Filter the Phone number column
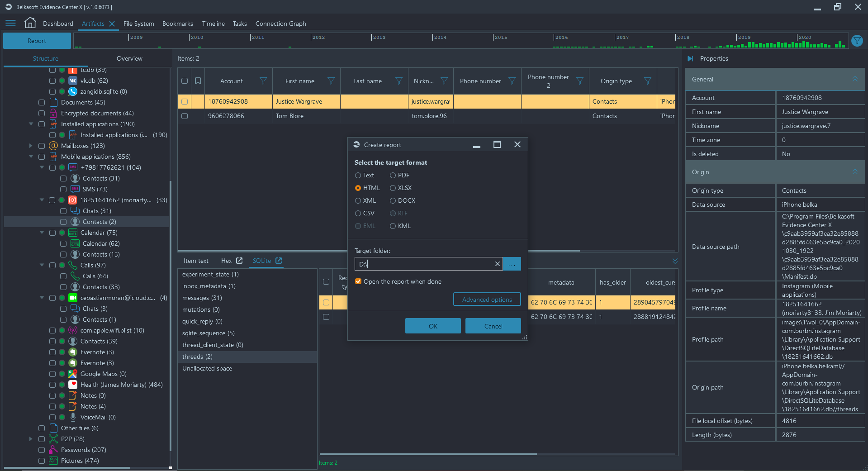Viewport: 868px width, 471px height. (512, 81)
